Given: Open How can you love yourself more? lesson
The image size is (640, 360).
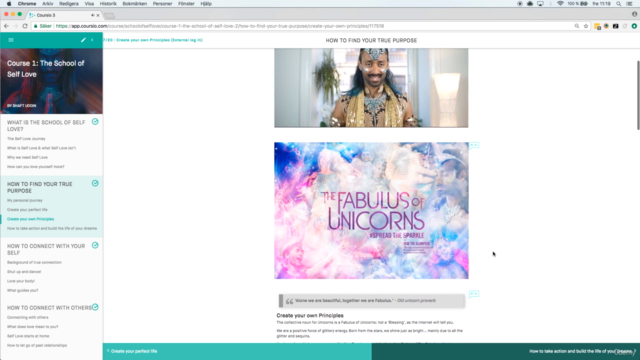Looking at the screenshot, I should point(36,167).
